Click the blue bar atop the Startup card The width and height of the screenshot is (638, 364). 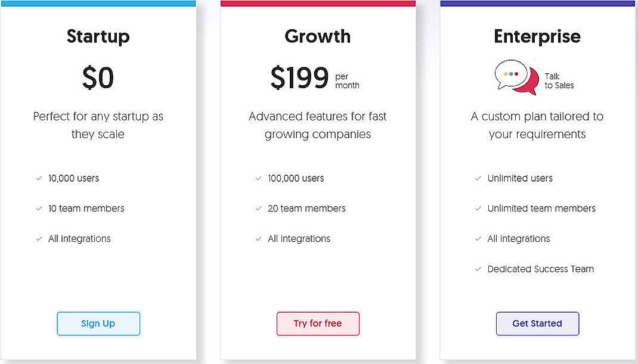[98, 4]
